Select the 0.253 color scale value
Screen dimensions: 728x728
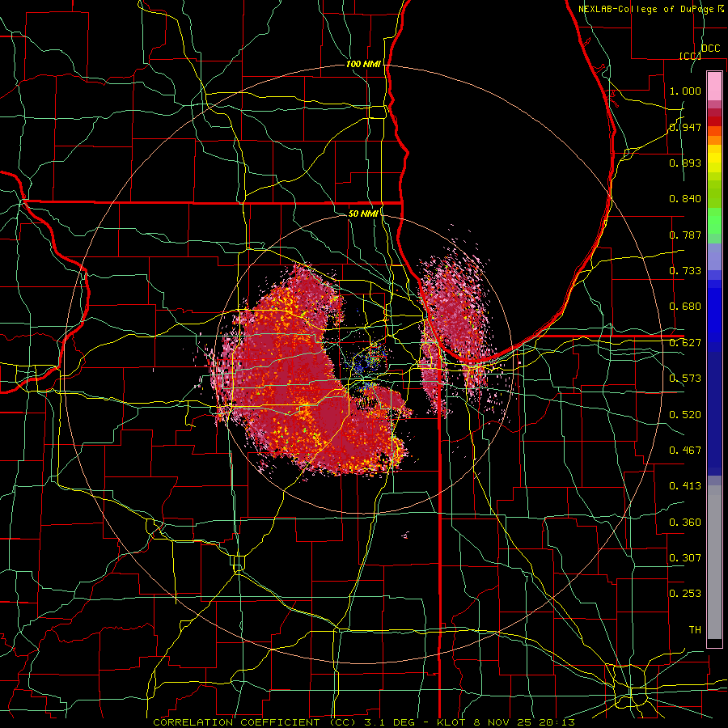685,594
